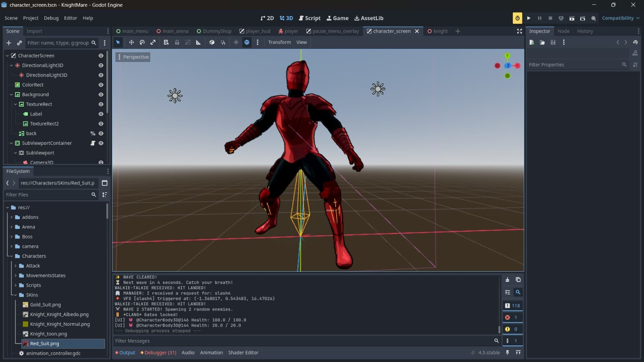Expand the addons folder

tap(11, 217)
